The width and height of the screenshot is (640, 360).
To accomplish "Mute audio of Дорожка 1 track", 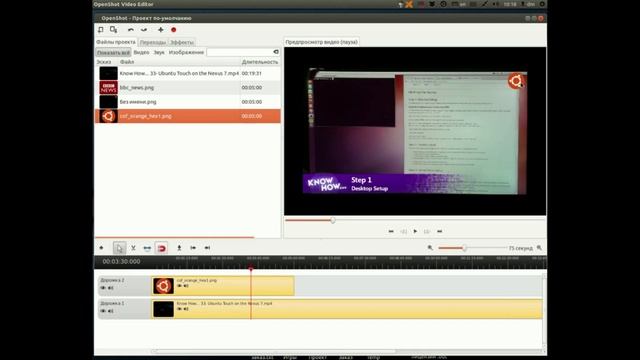I will pos(111,311).
